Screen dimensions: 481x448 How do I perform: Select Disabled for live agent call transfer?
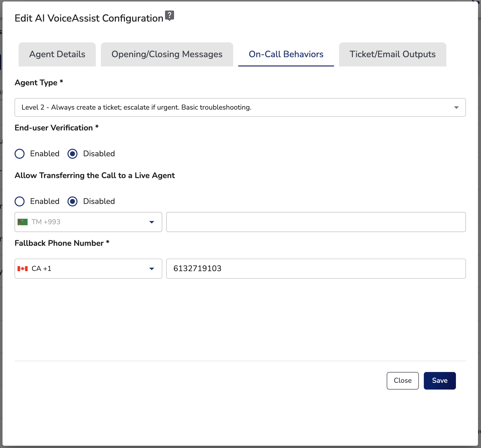click(72, 201)
